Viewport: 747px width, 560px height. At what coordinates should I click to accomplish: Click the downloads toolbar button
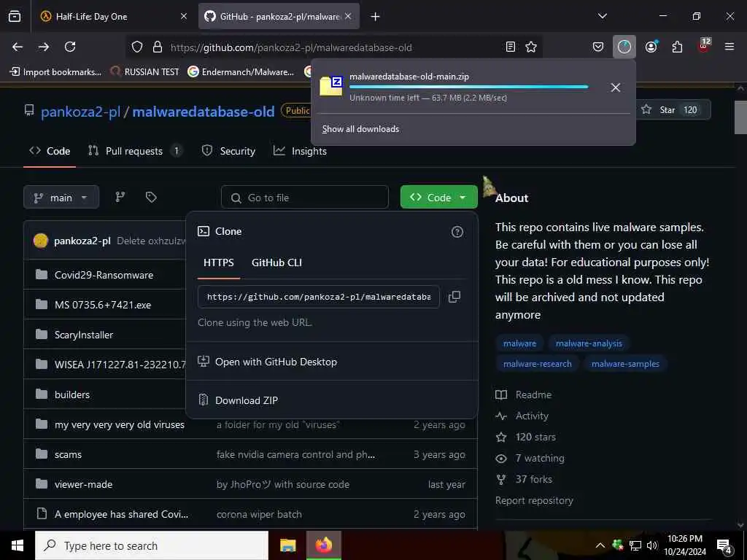coord(624,47)
